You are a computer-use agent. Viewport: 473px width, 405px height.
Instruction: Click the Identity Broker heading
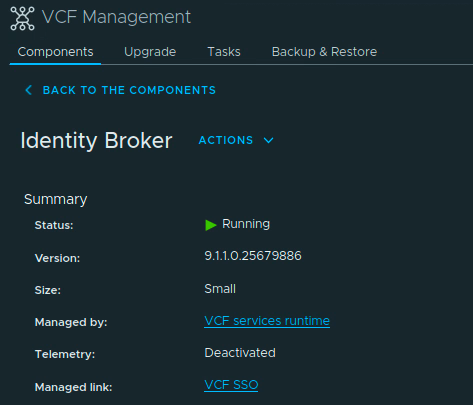(x=96, y=140)
